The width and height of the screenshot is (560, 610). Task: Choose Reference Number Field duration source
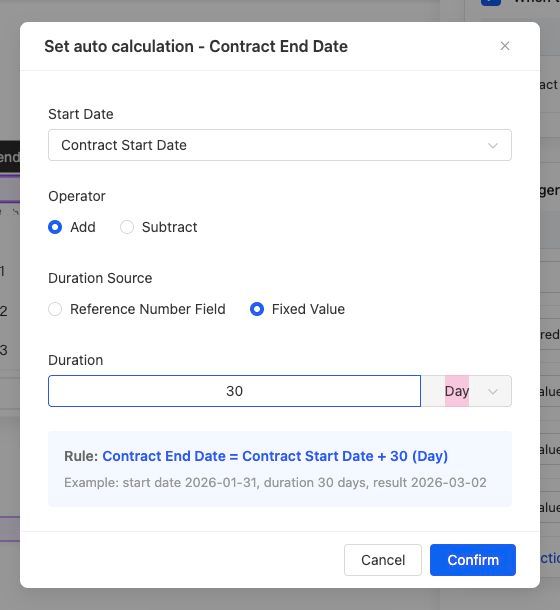55,309
